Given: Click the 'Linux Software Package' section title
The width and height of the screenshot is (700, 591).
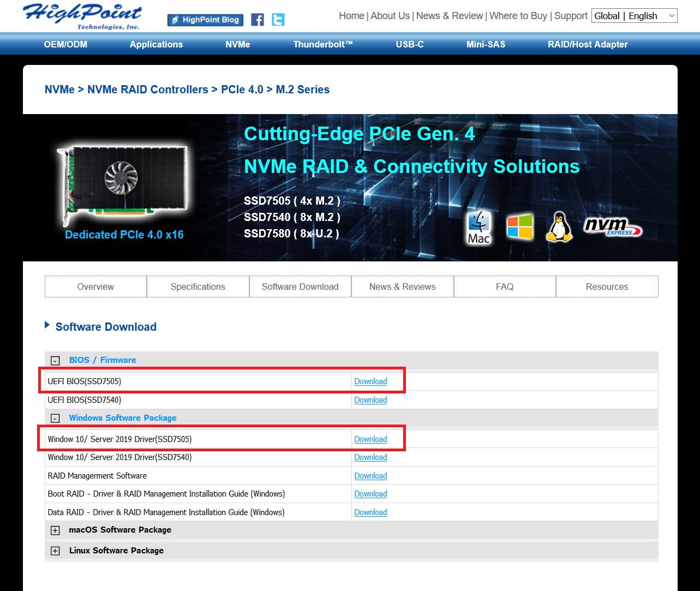Looking at the screenshot, I should (x=116, y=551).
